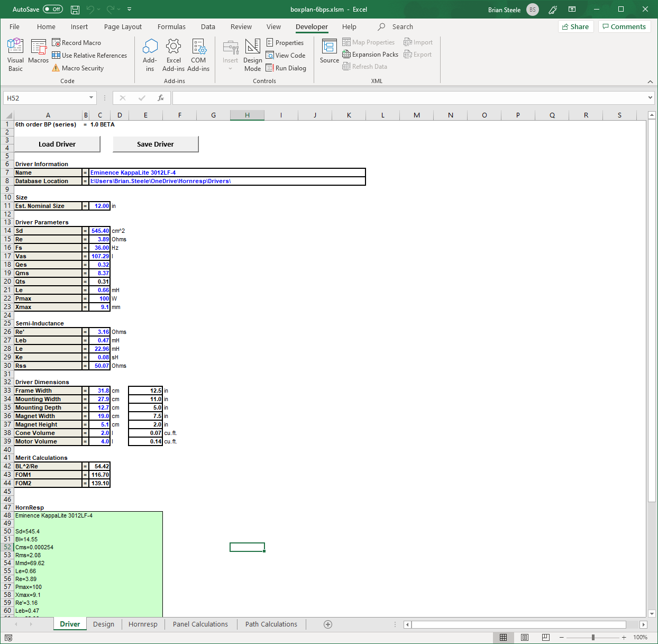This screenshot has width=658, height=644.
Task: Click Run Dialog
Action: 286,68
